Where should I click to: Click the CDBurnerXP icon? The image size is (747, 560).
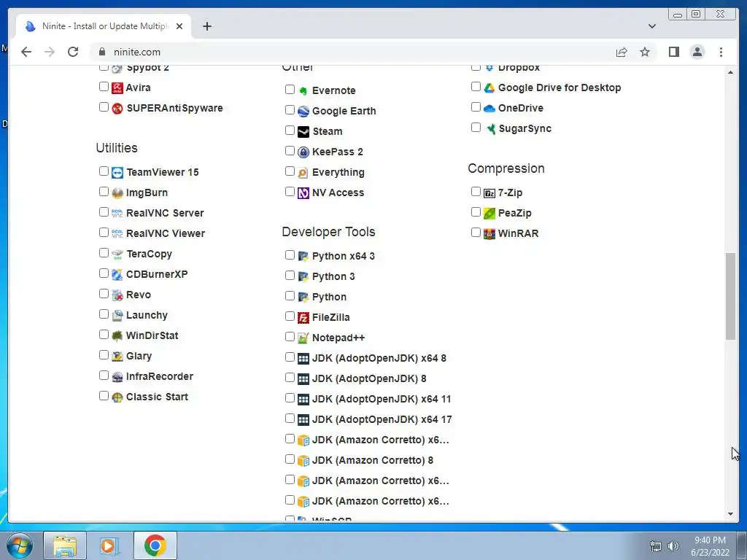point(117,275)
